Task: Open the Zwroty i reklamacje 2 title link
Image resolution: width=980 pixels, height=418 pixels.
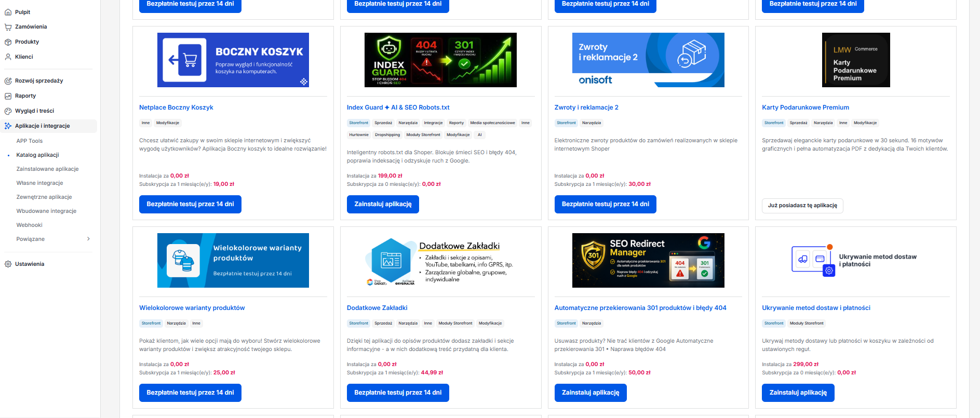Action: point(586,107)
